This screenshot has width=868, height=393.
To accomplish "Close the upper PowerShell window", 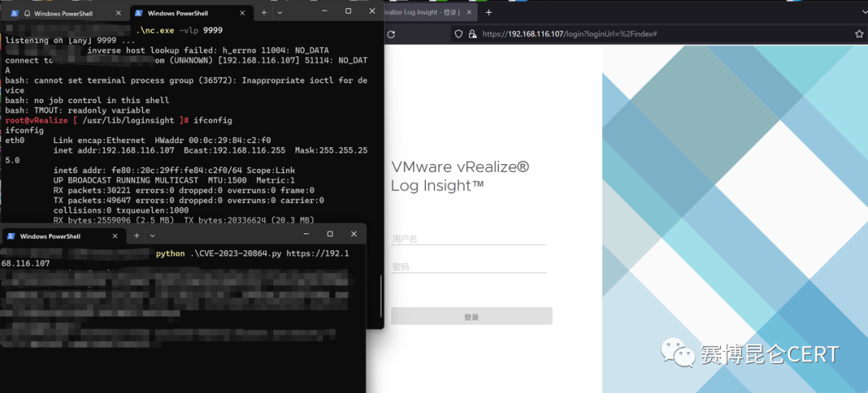I will click(372, 11).
